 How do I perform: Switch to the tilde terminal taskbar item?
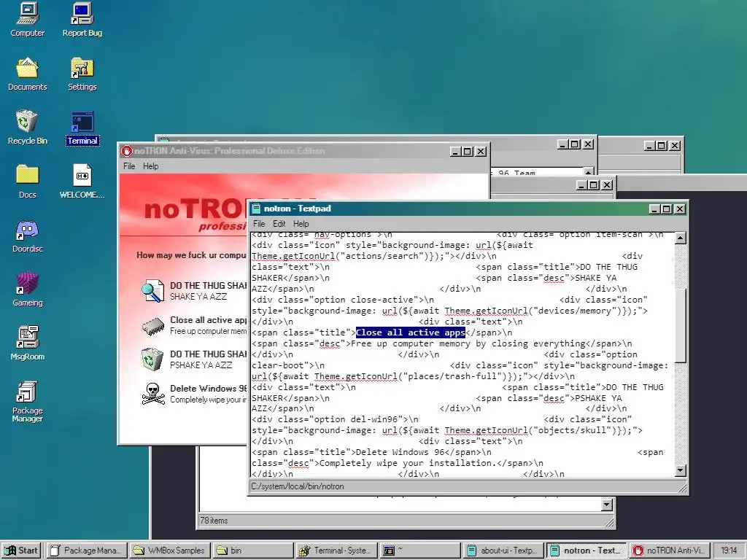[x=419, y=551]
